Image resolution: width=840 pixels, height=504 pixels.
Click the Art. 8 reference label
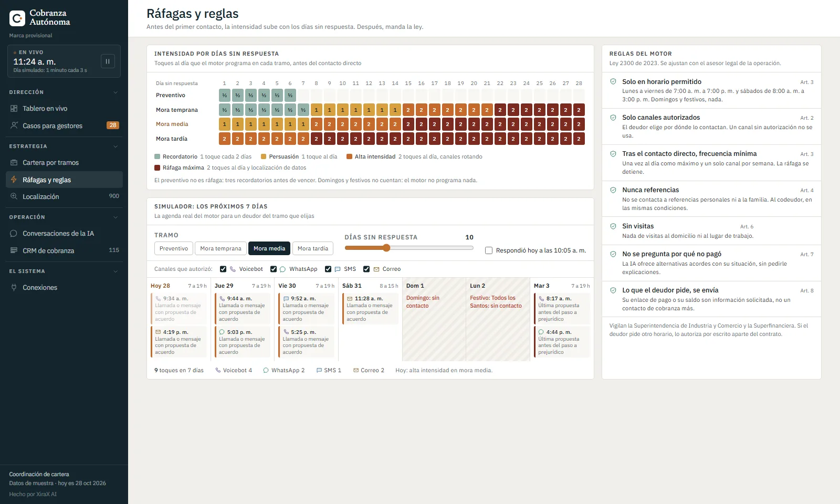[807, 290]
